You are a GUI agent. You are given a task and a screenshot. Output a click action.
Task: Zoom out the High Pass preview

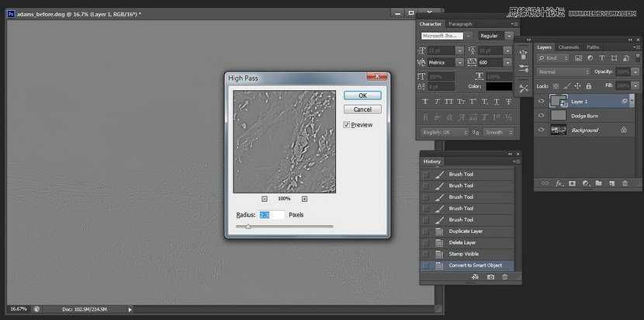pos(265,199)
